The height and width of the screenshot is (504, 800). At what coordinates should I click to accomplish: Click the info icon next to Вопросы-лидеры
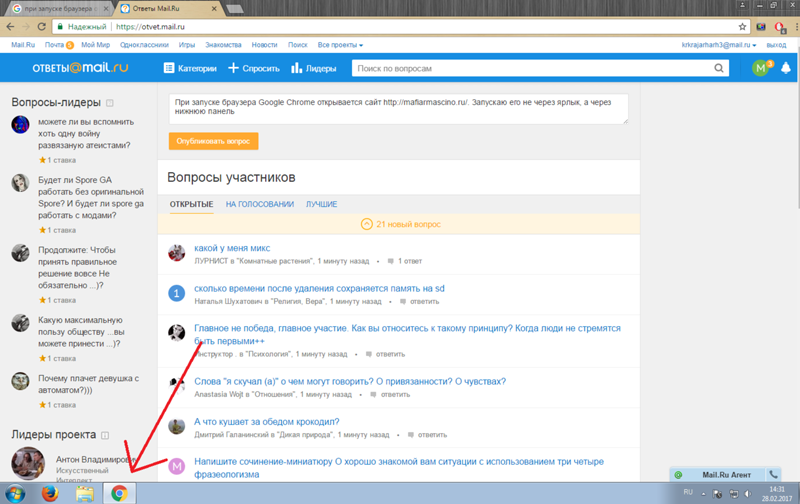110,103
